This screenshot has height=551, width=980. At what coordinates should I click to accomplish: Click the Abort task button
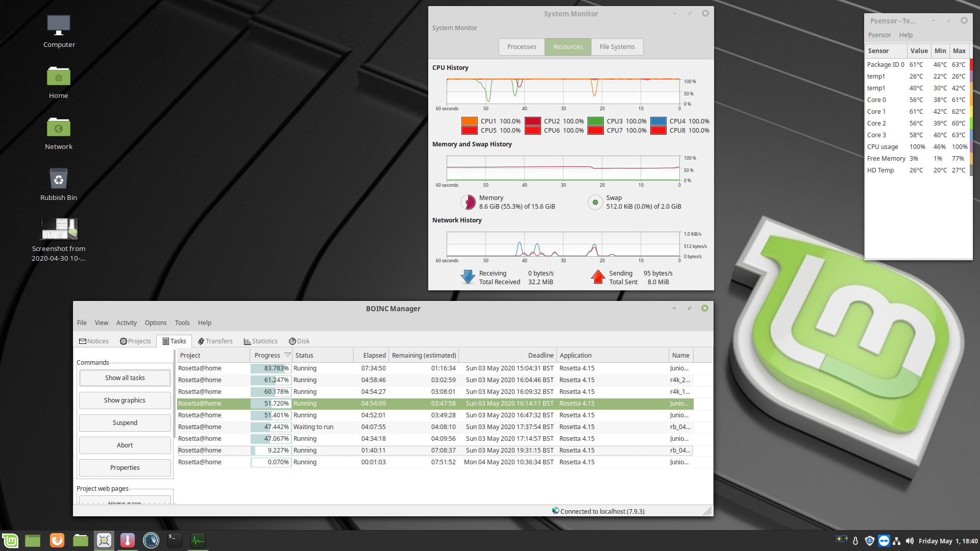click(x=125, y=445)
